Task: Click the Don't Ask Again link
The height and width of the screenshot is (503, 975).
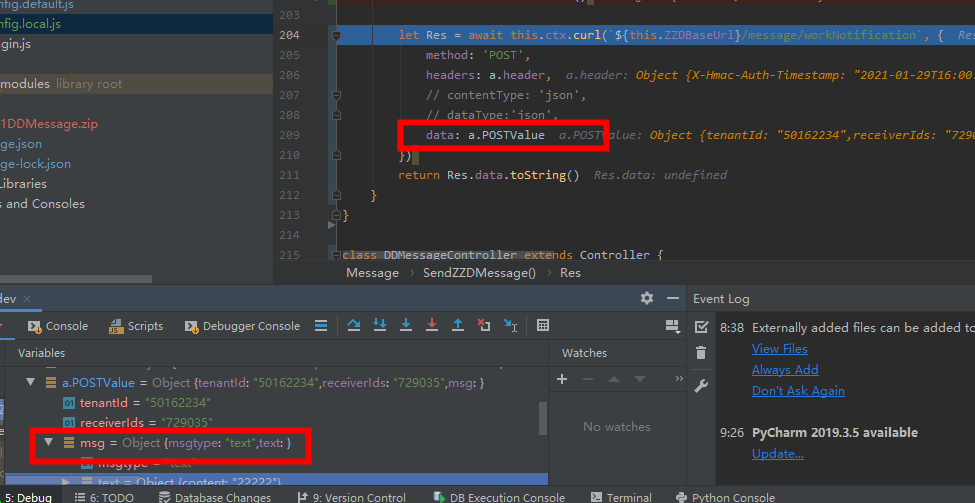Action: tap(798, 390)
